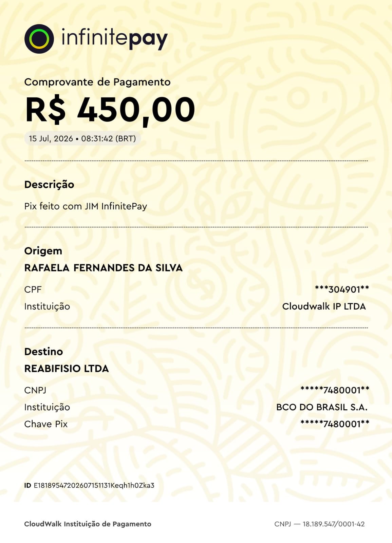Select the Origem section heading

pos(43,251)
